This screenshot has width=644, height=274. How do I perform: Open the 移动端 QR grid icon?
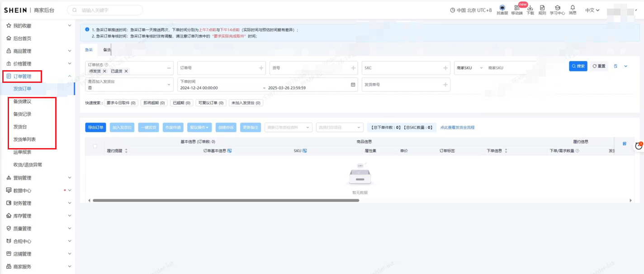pyautogui.click(x=517, y=8)
